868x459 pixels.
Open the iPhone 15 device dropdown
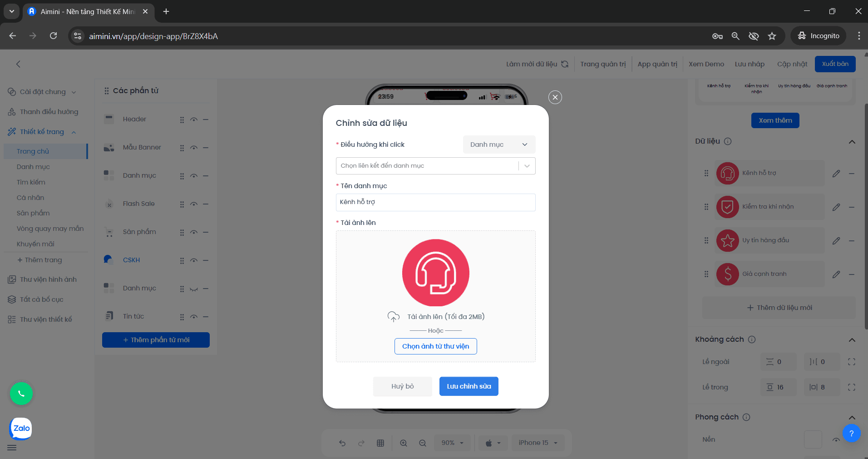(x=538, y=443)
